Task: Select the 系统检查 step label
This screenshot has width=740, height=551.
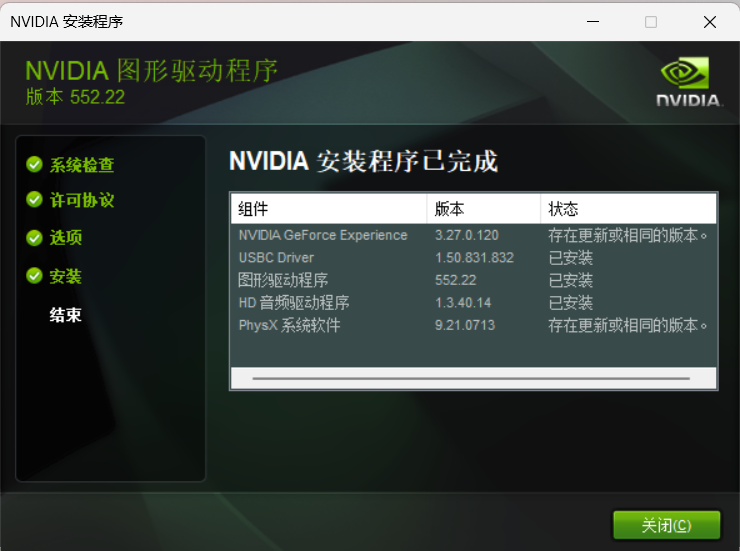Action: 82,165
